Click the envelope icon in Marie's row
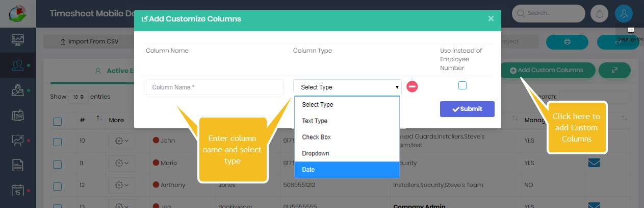This screenshot has width=644, height=208. coord(594,163)
